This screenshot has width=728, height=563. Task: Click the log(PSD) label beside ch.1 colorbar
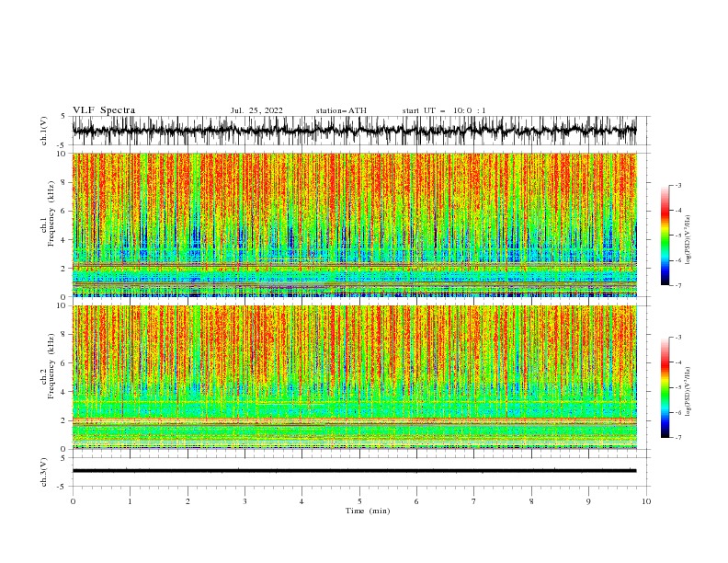coord(688,240)
